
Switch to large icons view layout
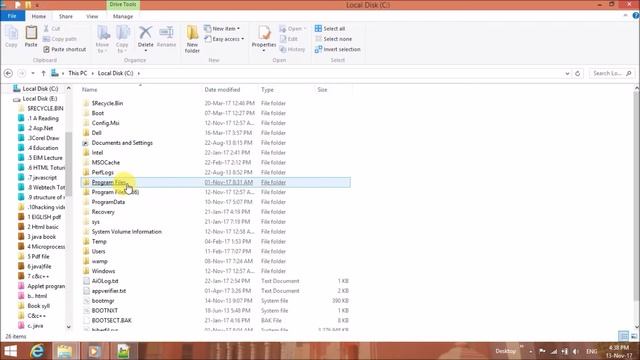click(633, 336)
